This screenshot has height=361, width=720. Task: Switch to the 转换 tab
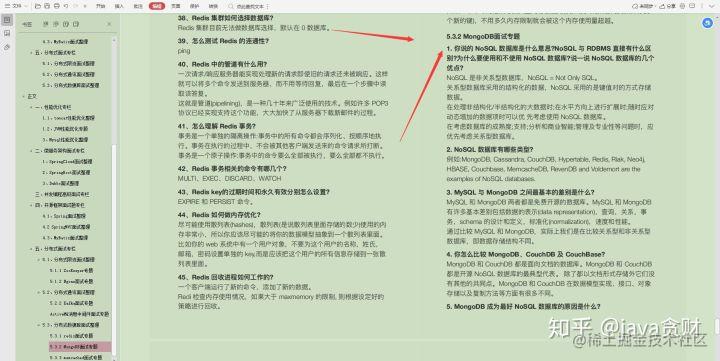[213, 6]
